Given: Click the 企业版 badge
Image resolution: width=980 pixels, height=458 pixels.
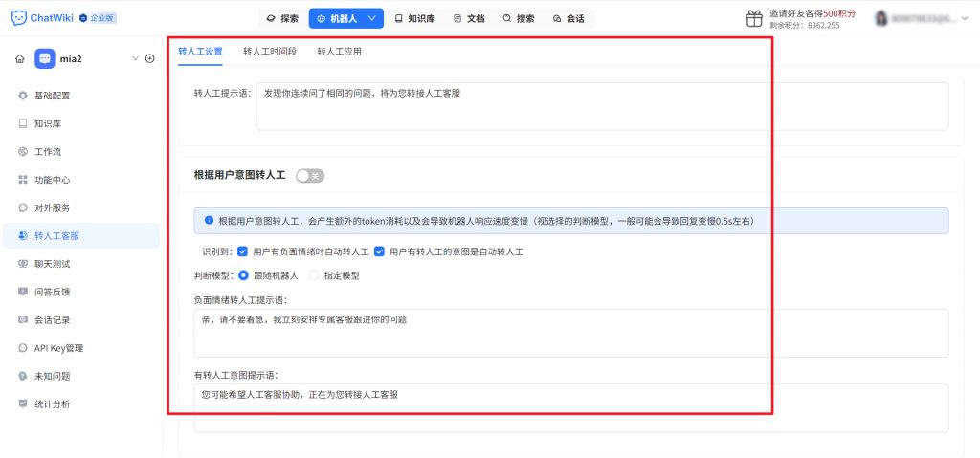Looking at the screenshot, I should 98,18.
